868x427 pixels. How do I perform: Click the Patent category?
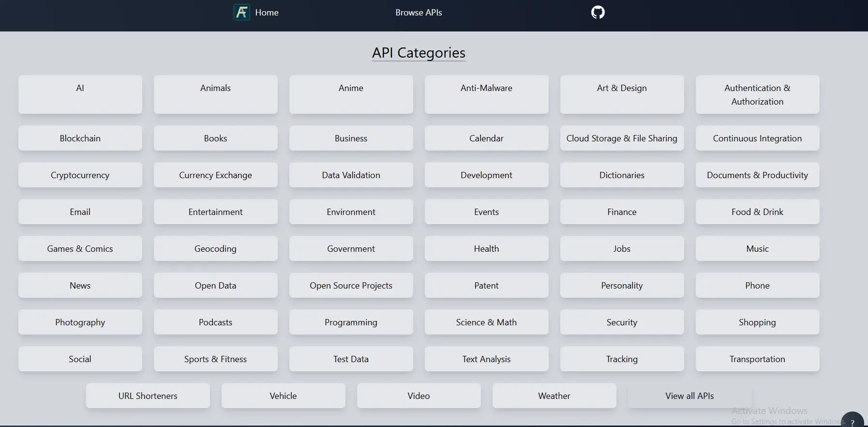[487, 285]
